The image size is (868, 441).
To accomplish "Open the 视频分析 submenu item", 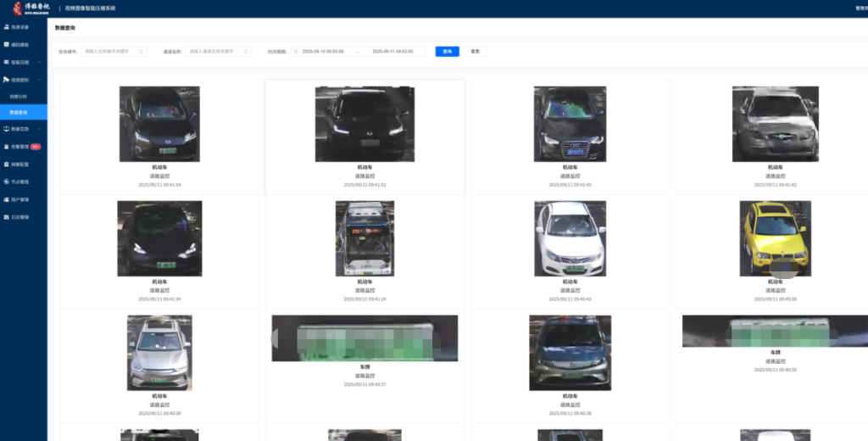I will pos(18,96).
